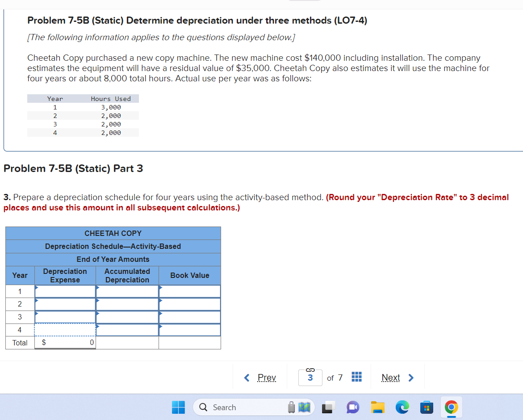This screenshot has width=523, height=420.
Task: Open the question grid navigator icon
Action: pos(356,377)
